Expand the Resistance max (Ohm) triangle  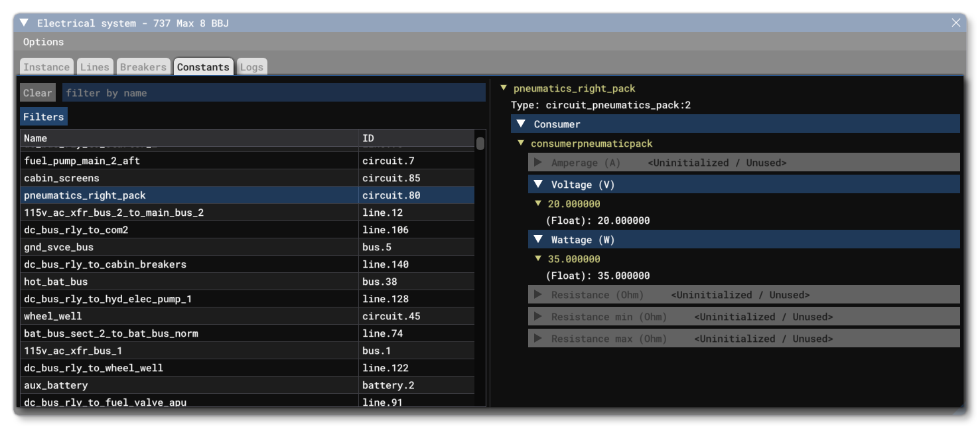539,339
